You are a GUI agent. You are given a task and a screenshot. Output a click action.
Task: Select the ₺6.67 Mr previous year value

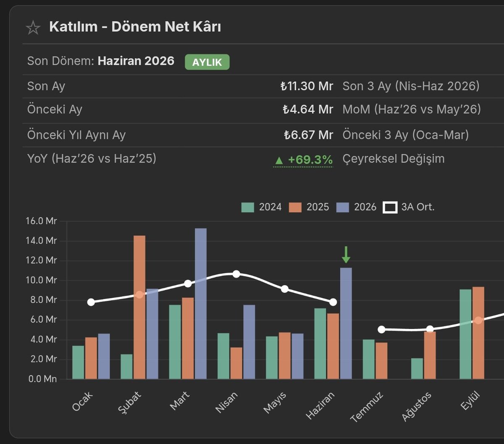[308, 135]
